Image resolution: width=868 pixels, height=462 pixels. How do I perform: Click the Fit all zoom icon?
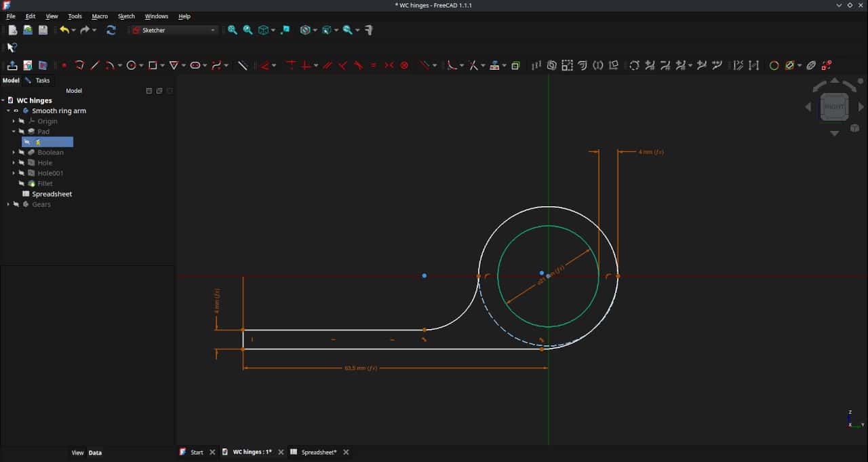click(233, 30)
